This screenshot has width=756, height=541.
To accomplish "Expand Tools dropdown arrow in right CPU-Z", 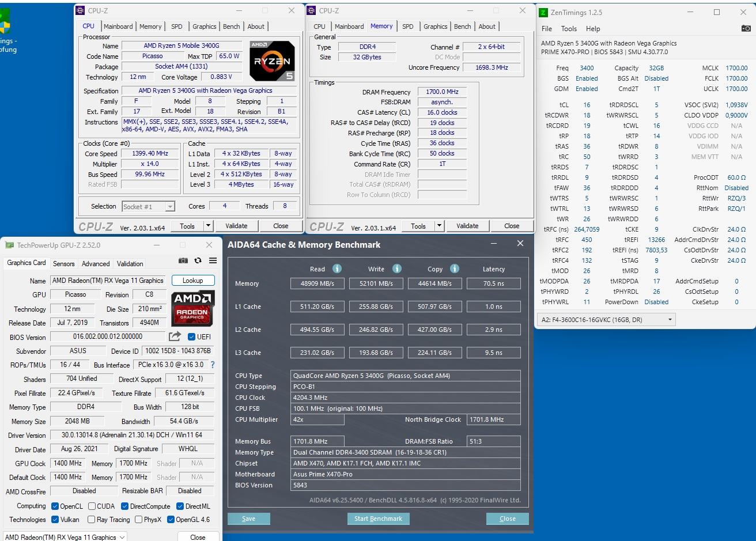I will coord(439,226).
